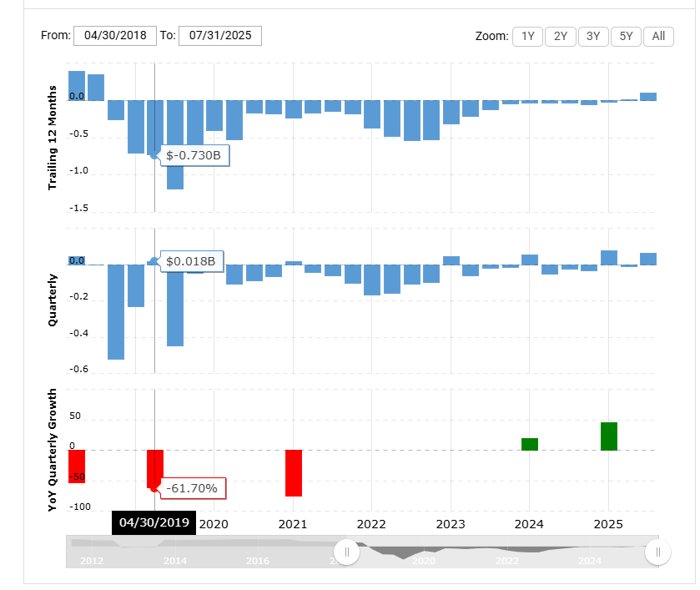The image size is (700, 590).
Task: Click the first positive trailing-12-months bar
Action: (x=77, y=86)
